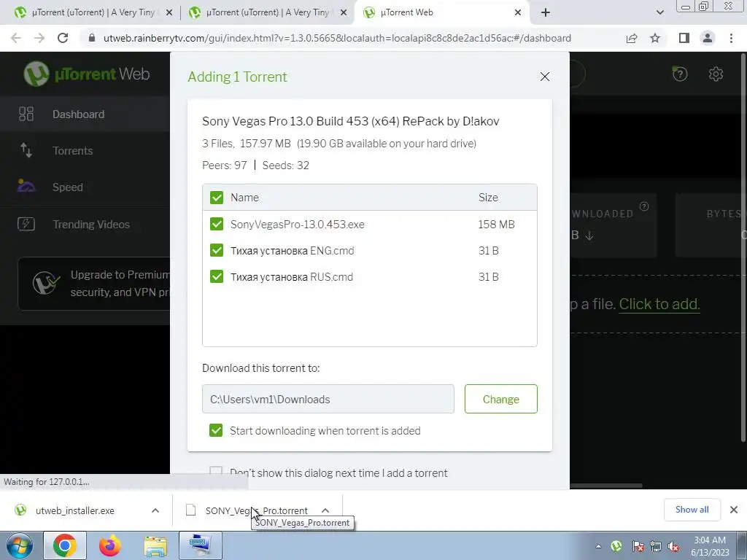
Task: Click the Speed gauge icon
Action: point(26,186)
